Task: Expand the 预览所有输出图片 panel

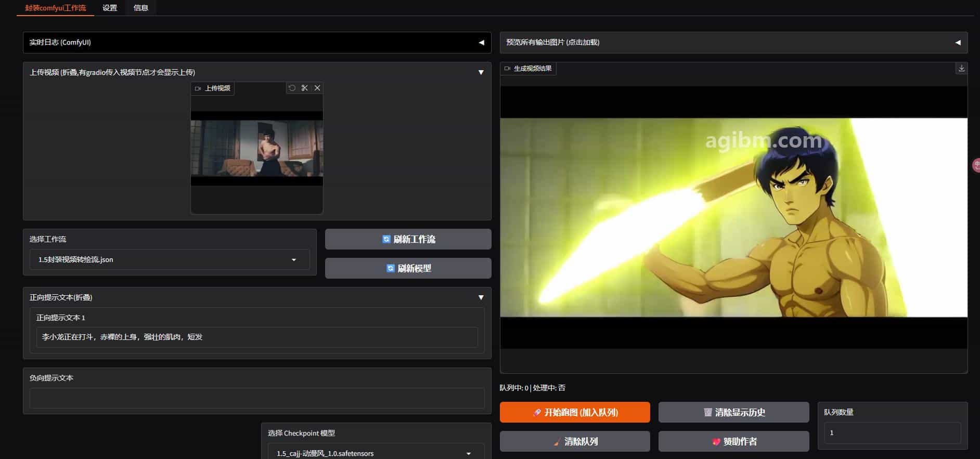Action: pos(733,43)
